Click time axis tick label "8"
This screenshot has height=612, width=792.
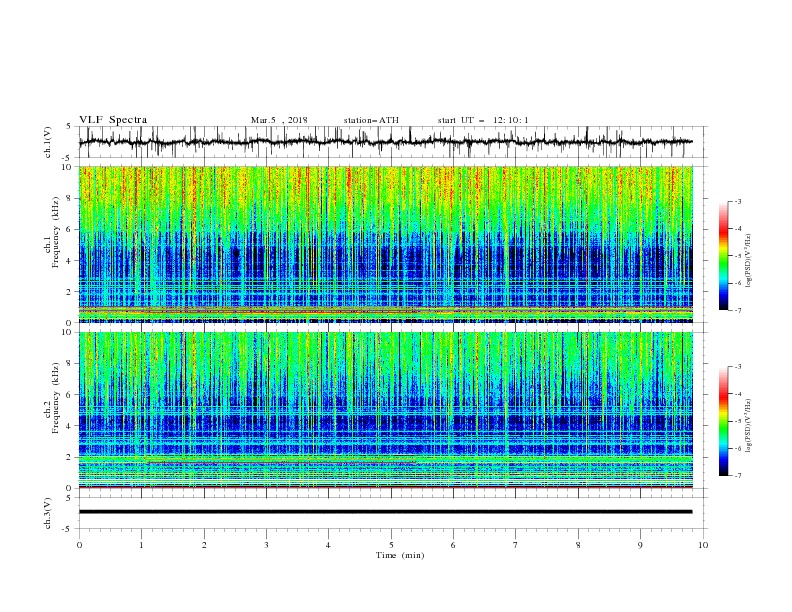coord(578,545)
